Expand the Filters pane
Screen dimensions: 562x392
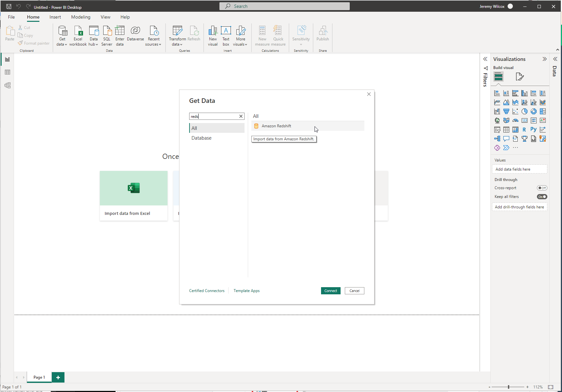[485, 59]
